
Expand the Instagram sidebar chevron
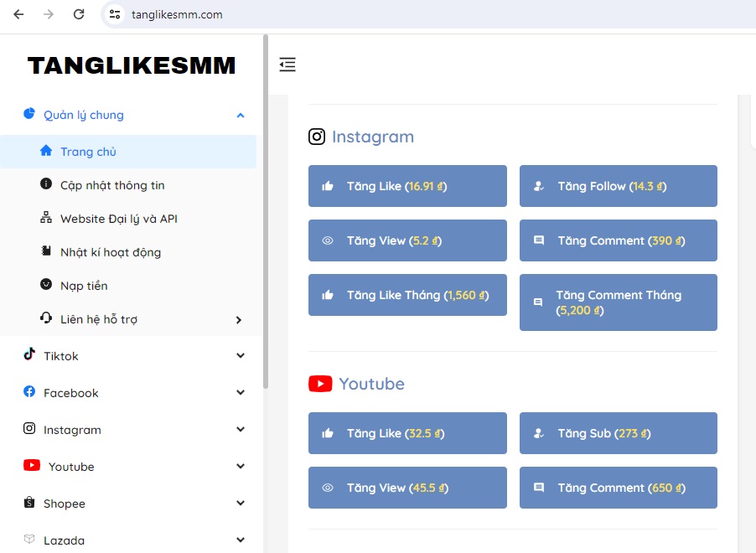click(240, 429)
